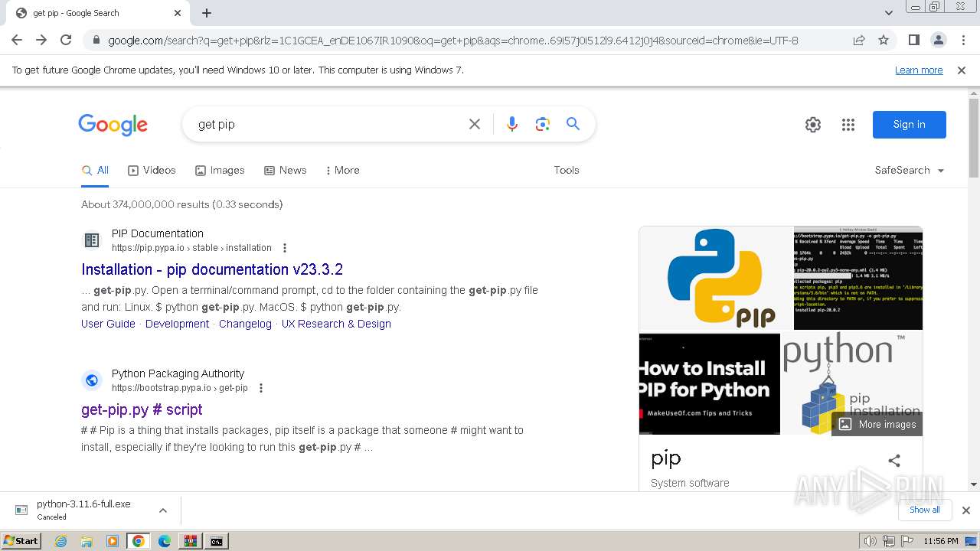The width and height of the screenshot is (980, 551).
Task: Open the media player taskbar icon
Action: click(x=113, y=541)
